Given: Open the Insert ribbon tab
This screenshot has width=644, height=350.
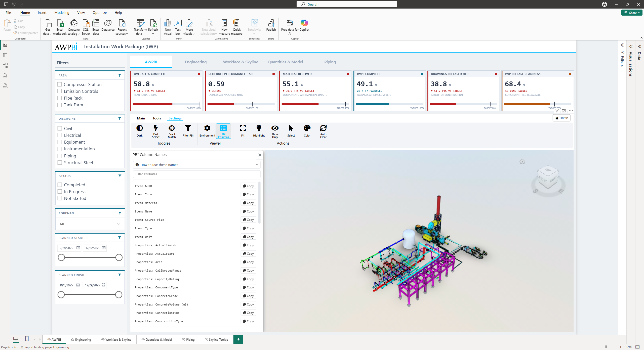Looking at the screenshot, I should pos(42,13).
